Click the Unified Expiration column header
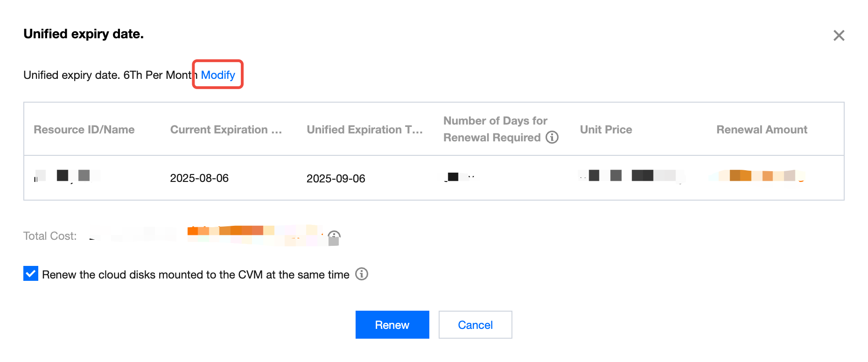868x362 pixels. tap(364, 130)
